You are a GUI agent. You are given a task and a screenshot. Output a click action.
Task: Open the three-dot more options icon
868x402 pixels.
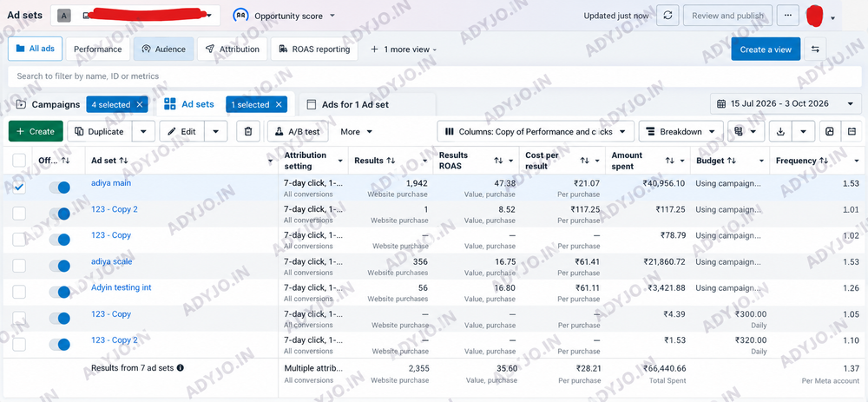click(x=788, y=16)
